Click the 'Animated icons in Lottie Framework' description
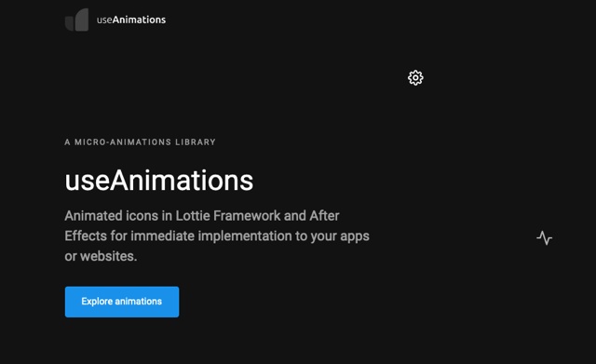 coord(217,236)
